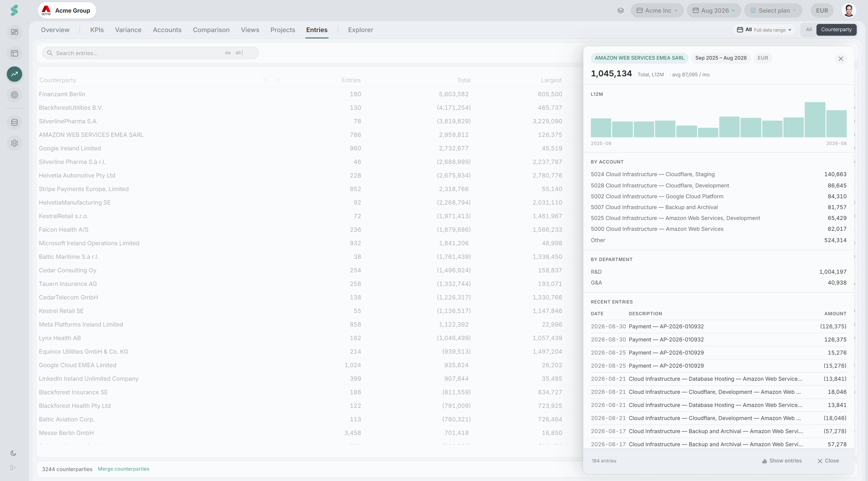
Task: Click second filter icon in Counterparty header
Action: [x=278, y=80]
